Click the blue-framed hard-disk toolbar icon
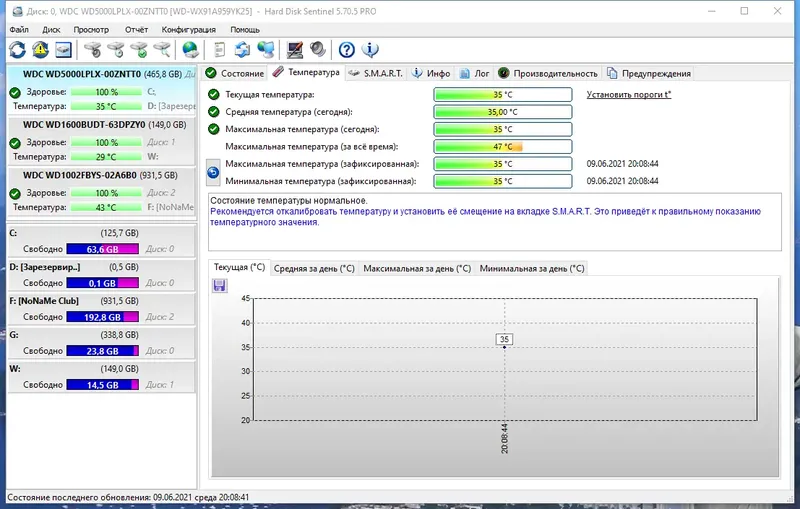 (63, 49)
